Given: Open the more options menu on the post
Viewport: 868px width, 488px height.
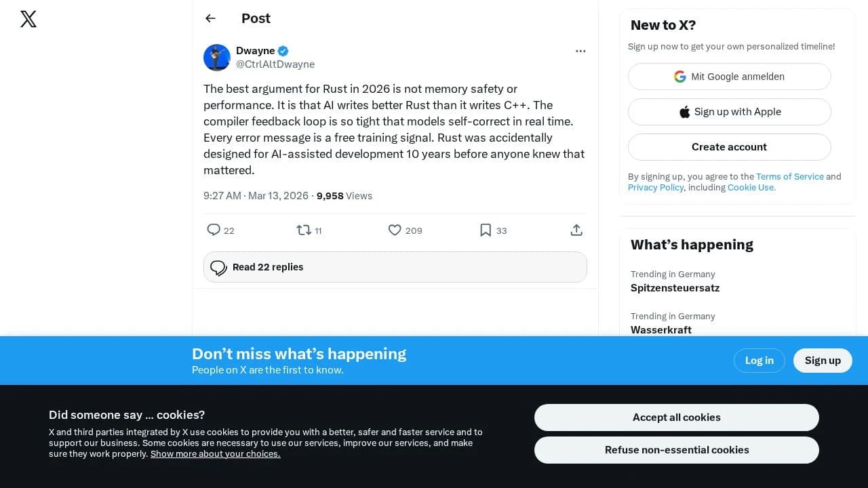Looking at the screenshot, I should [x=580, y=51].
